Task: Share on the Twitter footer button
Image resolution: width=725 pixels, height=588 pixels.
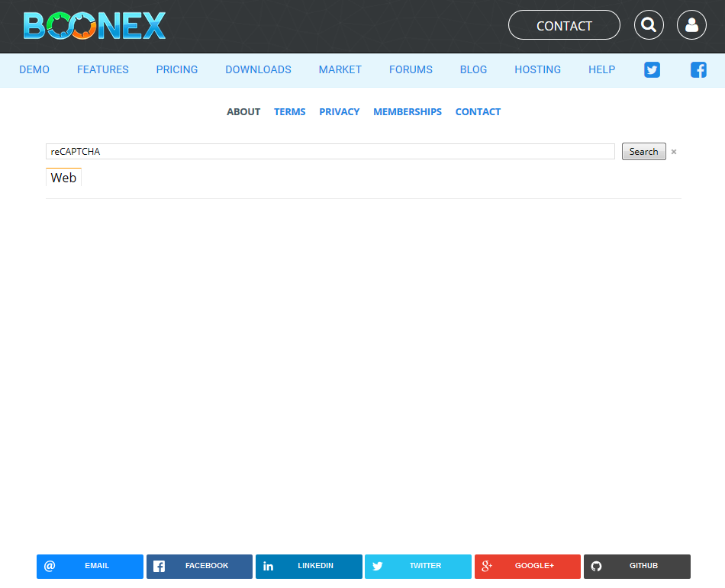Action: tap(417, 566)
